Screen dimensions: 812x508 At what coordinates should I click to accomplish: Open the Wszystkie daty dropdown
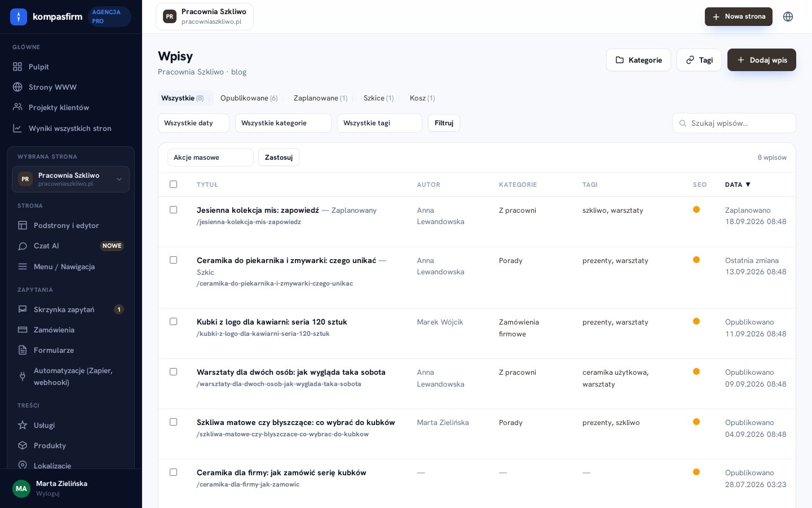(193, 123)
